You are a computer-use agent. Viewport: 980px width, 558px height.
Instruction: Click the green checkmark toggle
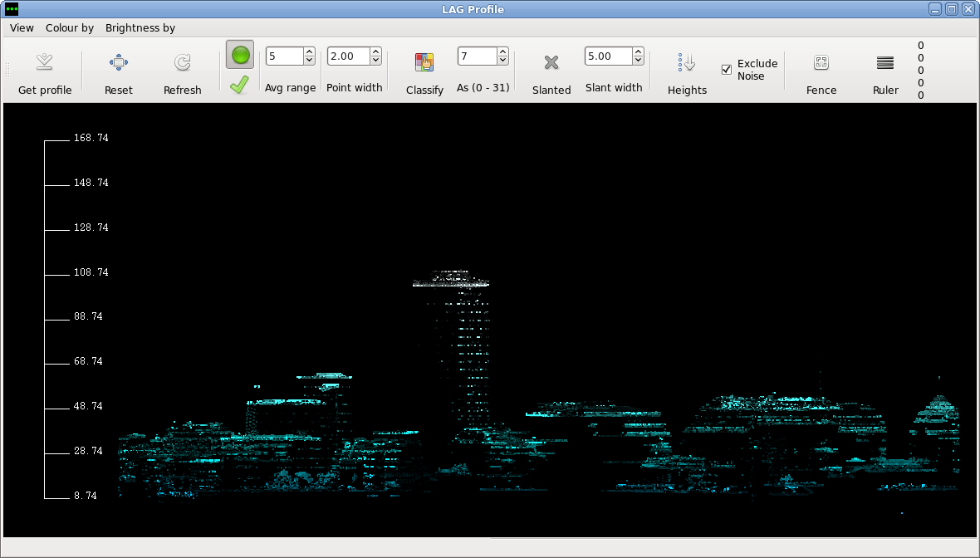(239, 85)
